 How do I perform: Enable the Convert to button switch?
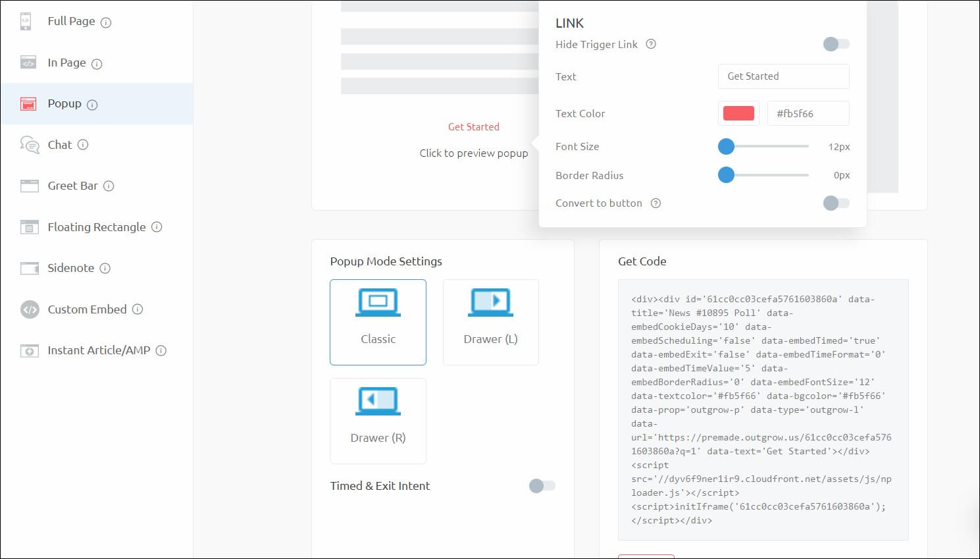click(x=836, y=203)
